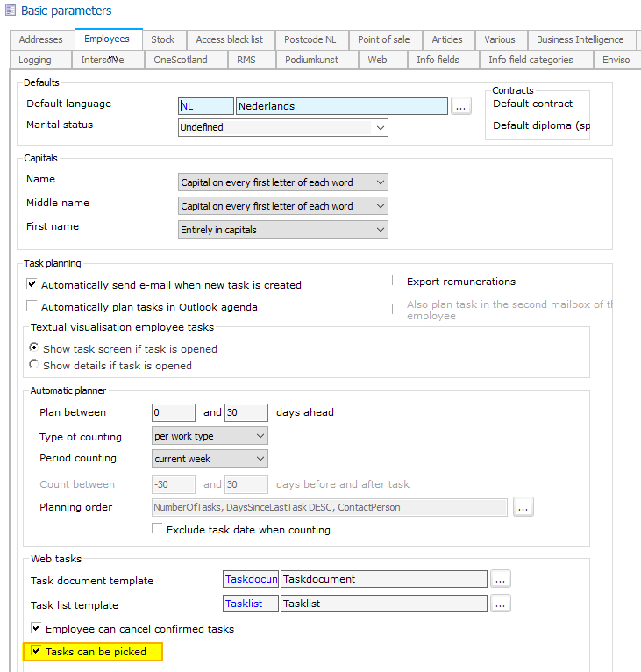This screenshot has width=641, height=672.
Task: Click Task list template browse button
Action: tap(501, 604)
